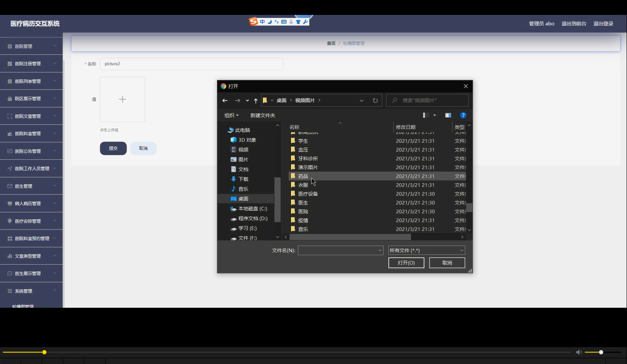Click the plus upload image box
Image resolution: width=627 pixels, height=364 pixels.
(122, 99)
